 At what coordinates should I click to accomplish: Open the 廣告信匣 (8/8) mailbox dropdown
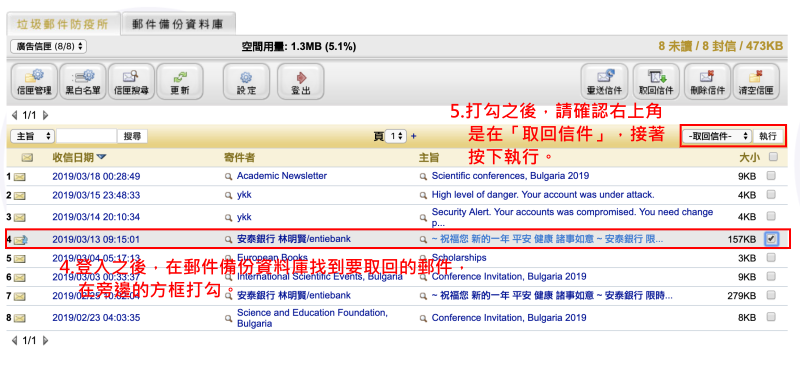48,46
